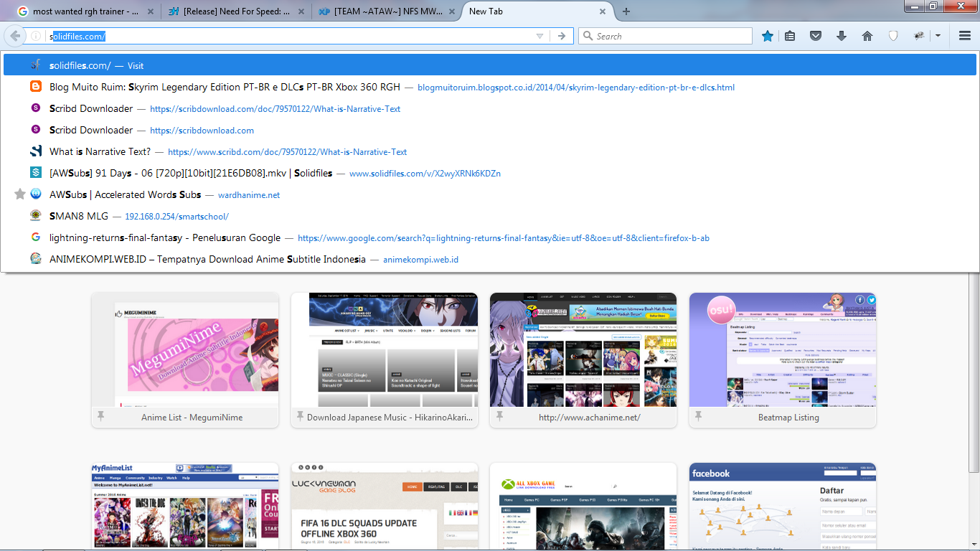
Task: Pin the MegumiNime Anime List tile
Action: [100, 416]
